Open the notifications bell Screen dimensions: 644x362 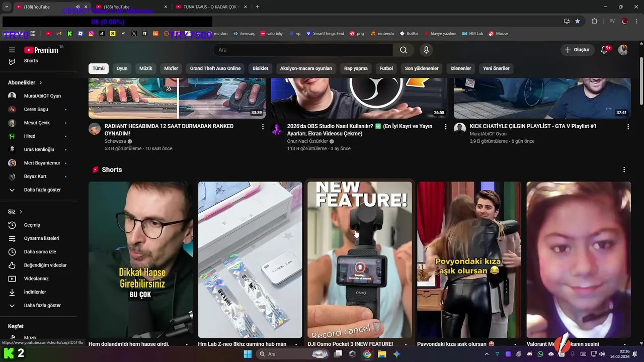tap(605, 50)
